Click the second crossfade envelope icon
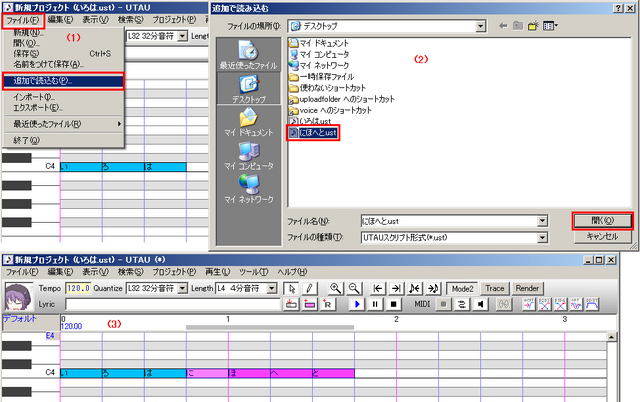Screen dimensions: 640x402 pyautogui.click(x=544, y=304)
